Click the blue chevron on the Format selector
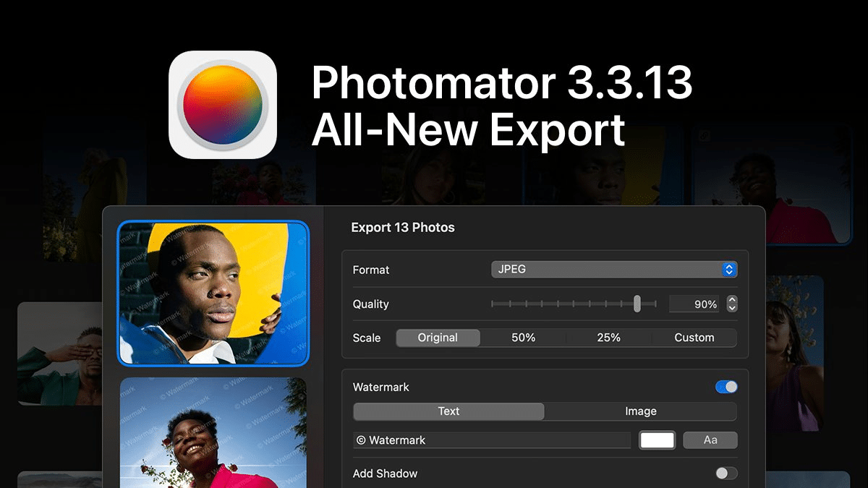The image size is (868, 488). coord(729,268)
